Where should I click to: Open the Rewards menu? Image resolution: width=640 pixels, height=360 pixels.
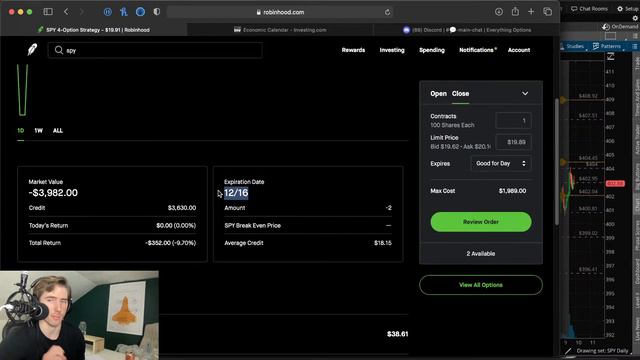353,50
